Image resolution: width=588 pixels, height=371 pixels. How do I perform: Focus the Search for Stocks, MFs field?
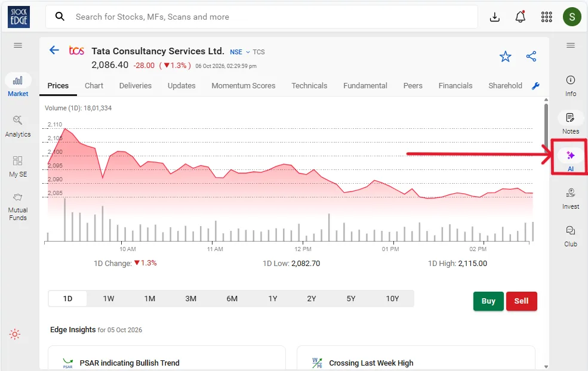[x=261, y=17]
